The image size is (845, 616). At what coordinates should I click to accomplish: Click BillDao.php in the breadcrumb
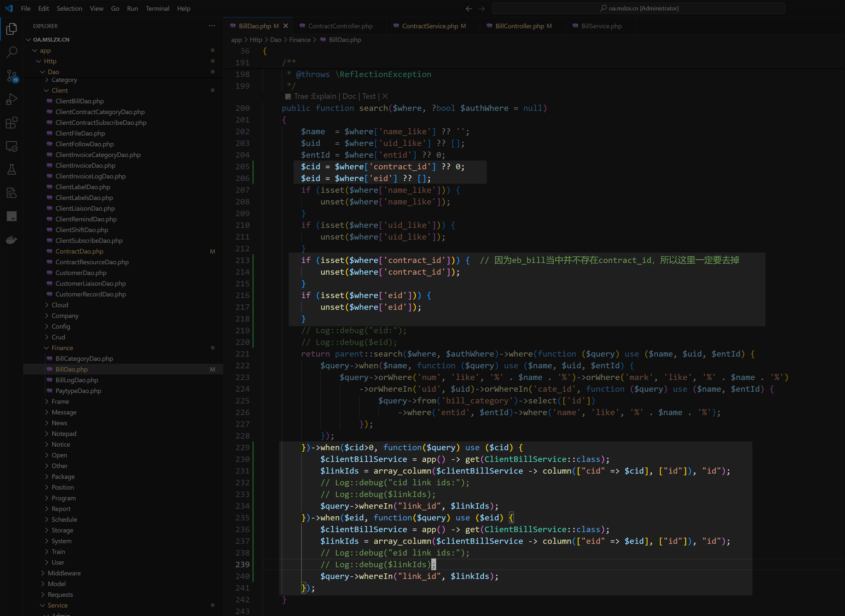click(x=345, y=40)
